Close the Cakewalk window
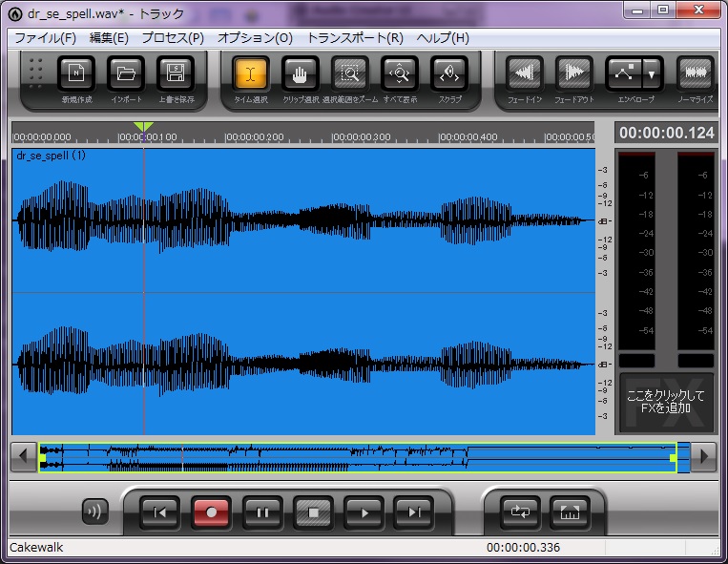 pos(698,10)
